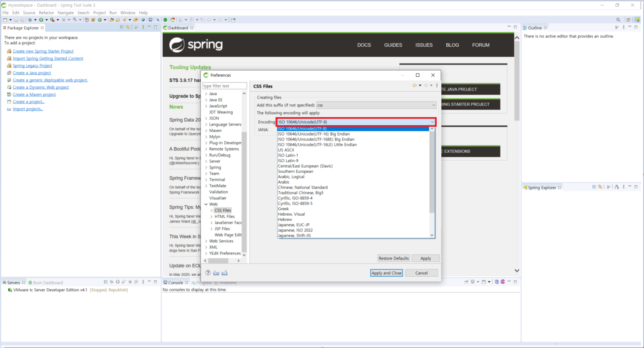Select the Chinese, National Standard encoding
The height and width of the screenshot is (348, 644).
pos(303,187)
